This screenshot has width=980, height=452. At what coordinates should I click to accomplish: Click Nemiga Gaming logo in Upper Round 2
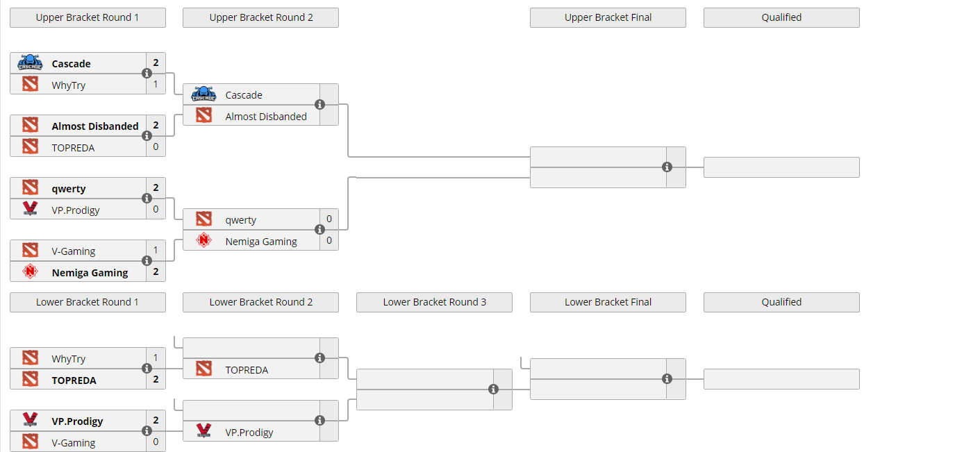(204, 241)
